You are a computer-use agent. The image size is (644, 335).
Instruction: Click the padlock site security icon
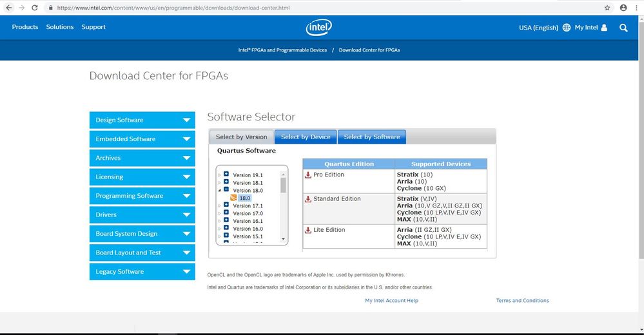click(x=50, y=8)
